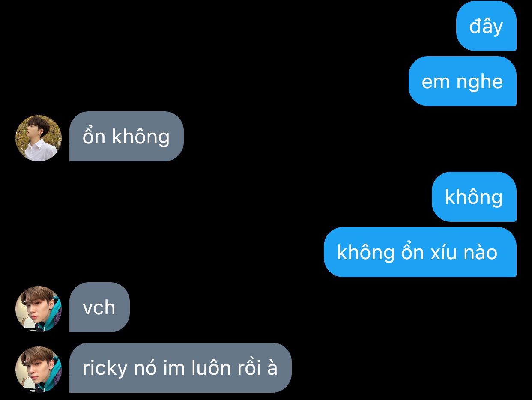
Task: Select the gray "vch" message bubble
Action: pos(99,307)
